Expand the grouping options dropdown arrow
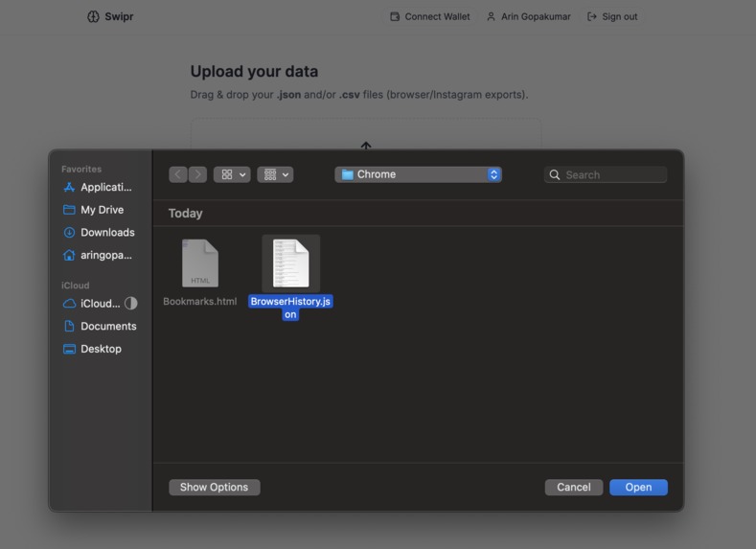Image resolution: width=756 pixels, height=549 pixels. coord(286,175)
